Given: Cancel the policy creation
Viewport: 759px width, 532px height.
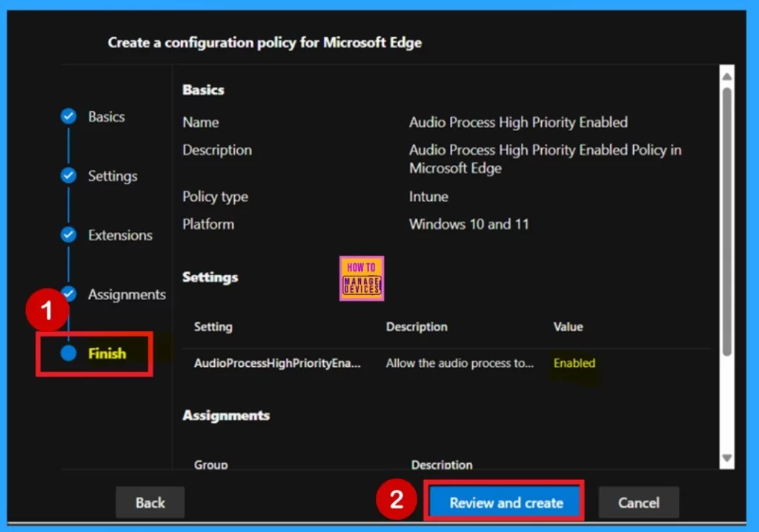Looking at the screenshot, I should click(x=638, y=502).
